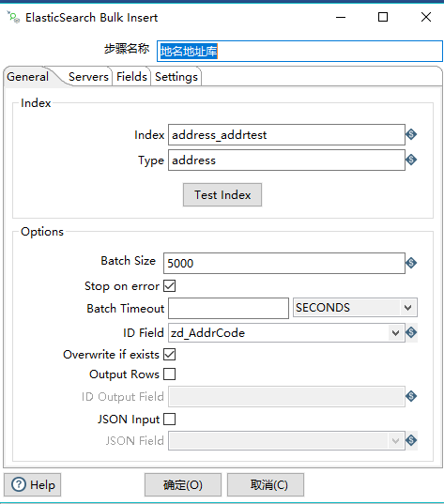
Task: Switch to the Servers tab
Action: (88, 77)
